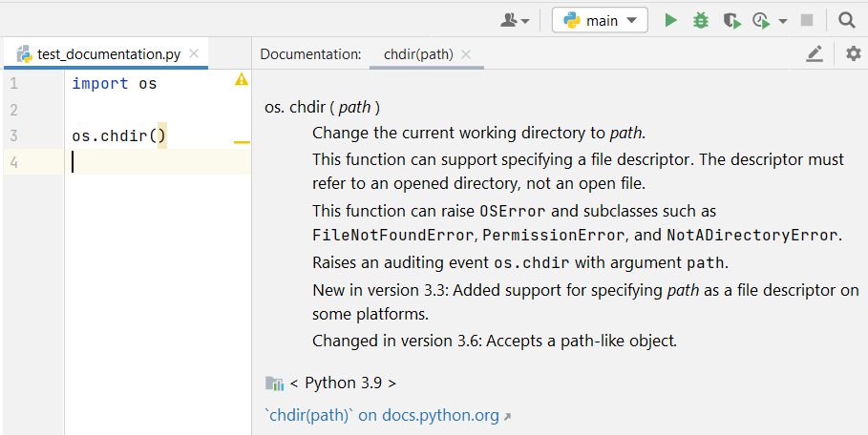Select the chdir(path) documentation tab
Viewport: 868px width, 435px height.
(x=418, y=54)
